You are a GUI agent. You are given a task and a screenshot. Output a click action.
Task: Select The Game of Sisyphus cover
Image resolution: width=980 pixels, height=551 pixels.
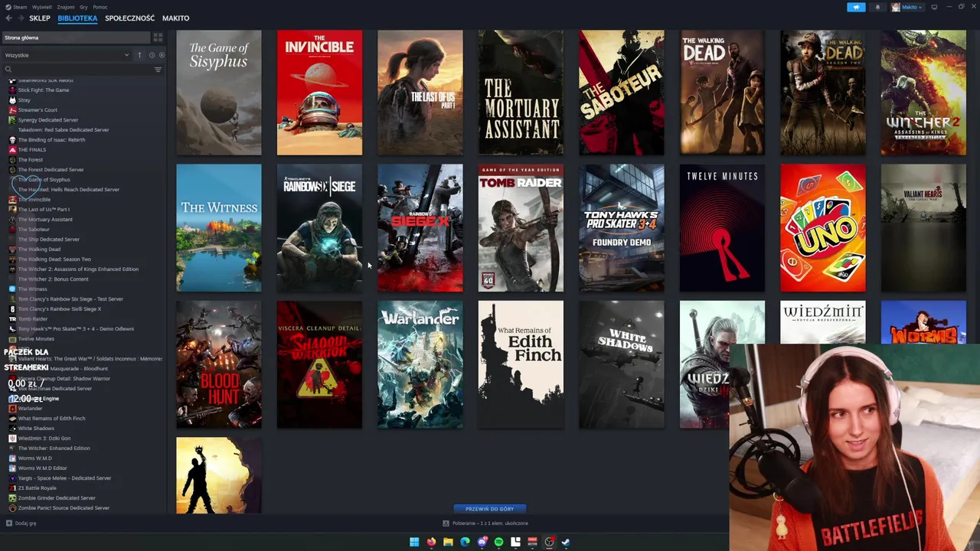point(219,93)
